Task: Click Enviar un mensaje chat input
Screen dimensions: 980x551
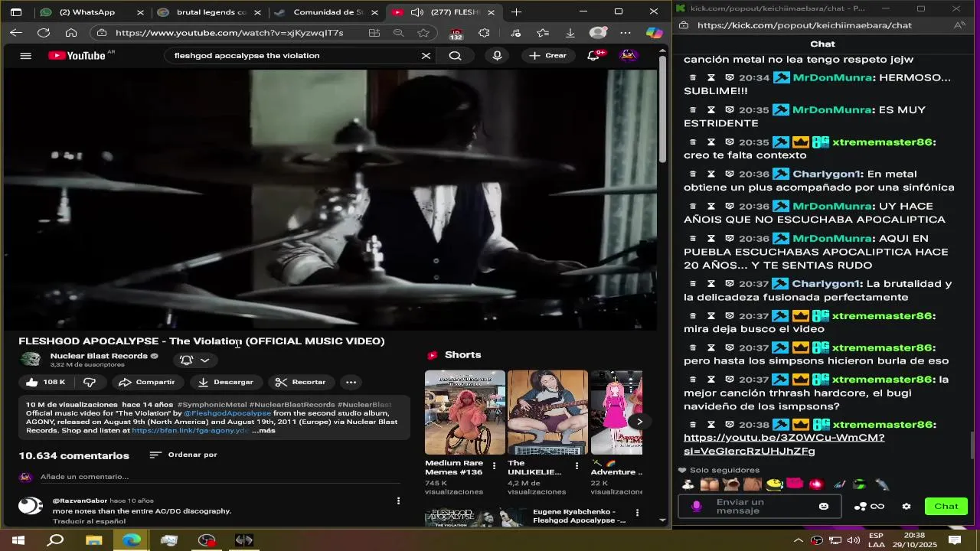Action: 758,506
